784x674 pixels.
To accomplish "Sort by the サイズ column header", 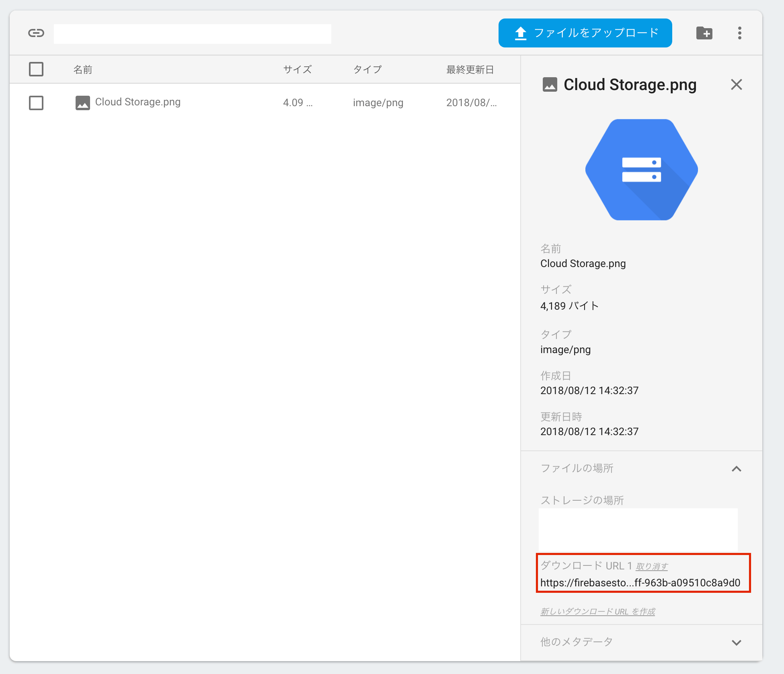I will [298, 70].
